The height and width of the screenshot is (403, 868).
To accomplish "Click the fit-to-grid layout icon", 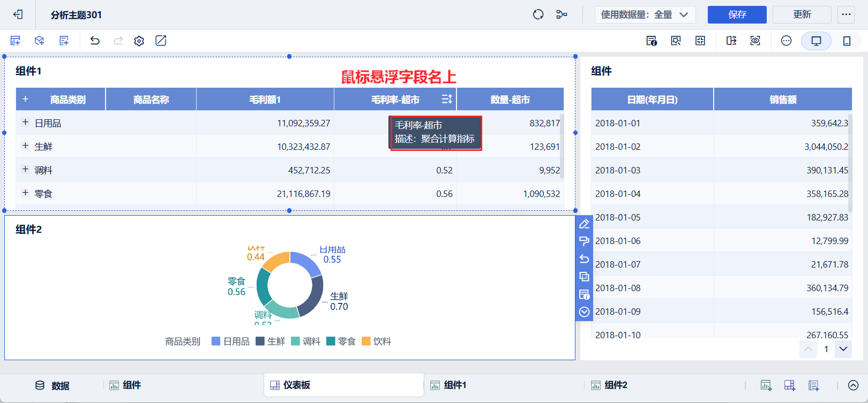I will [x=700, y=41].
